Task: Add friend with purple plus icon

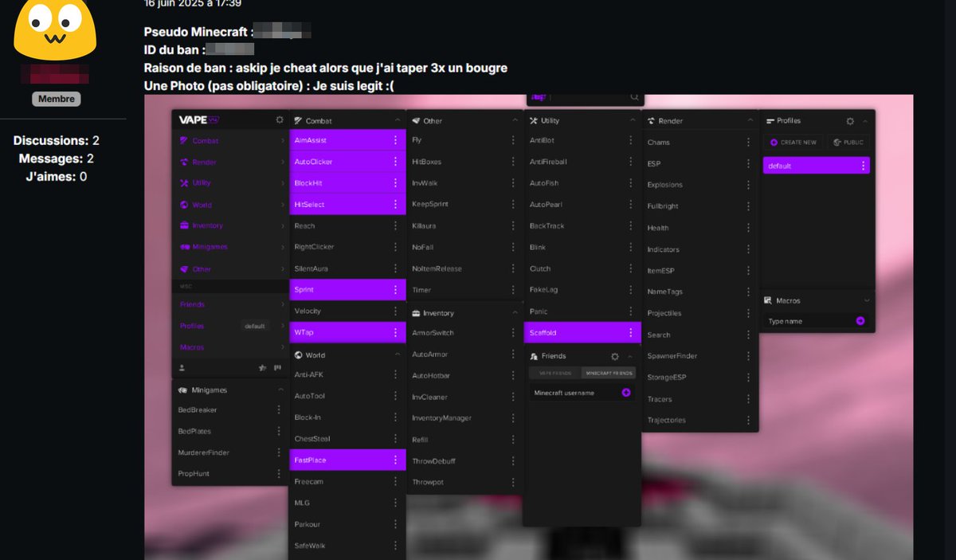Action: point(626,393)
